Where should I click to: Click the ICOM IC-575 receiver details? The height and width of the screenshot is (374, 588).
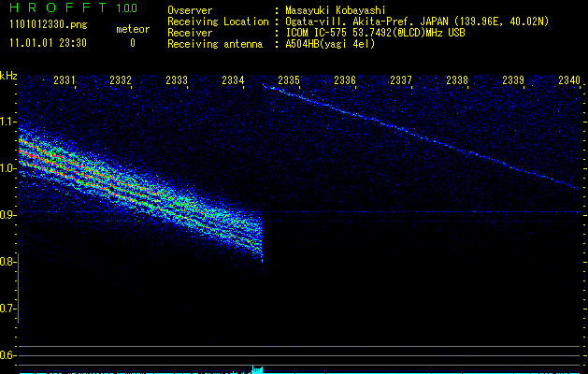point(375,33)
